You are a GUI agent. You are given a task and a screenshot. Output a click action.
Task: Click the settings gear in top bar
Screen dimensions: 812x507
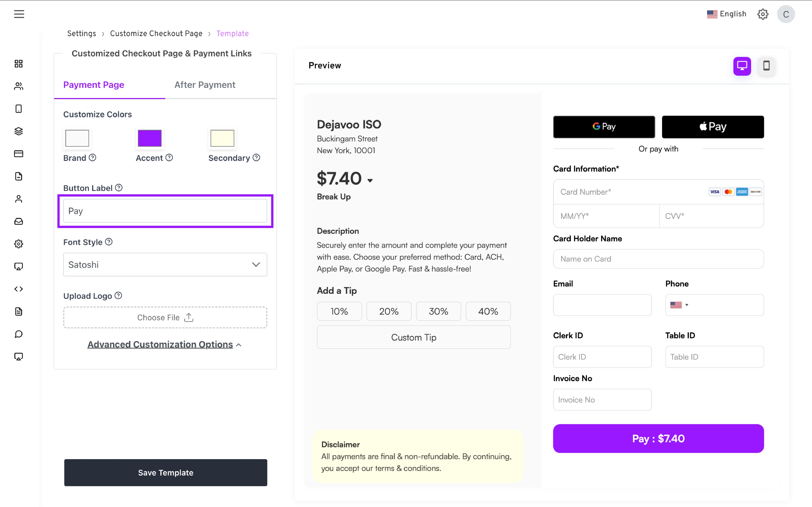click(763, 14)
